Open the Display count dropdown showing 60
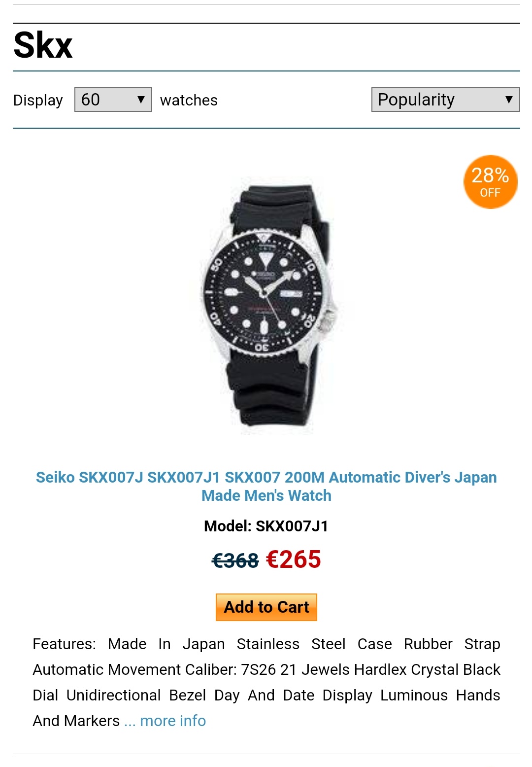This screenshot has height=767, width=532. pyautogui.click(x=113, y=100)
